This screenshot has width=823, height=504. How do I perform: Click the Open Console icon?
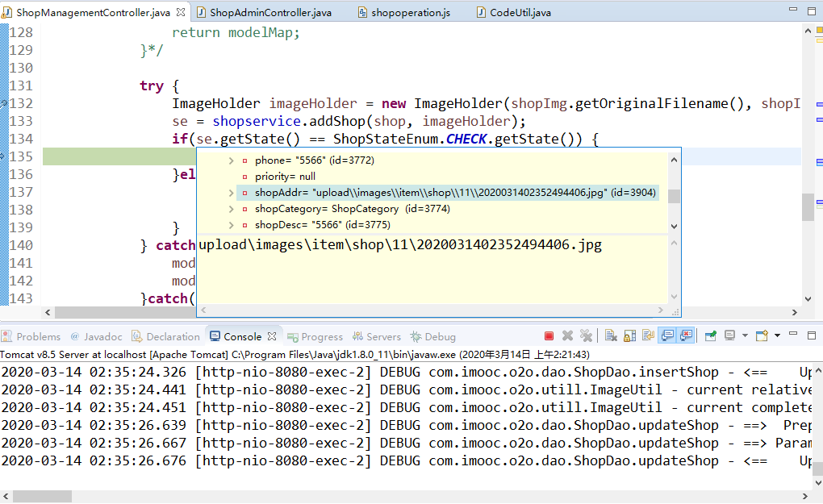[762, 335]
